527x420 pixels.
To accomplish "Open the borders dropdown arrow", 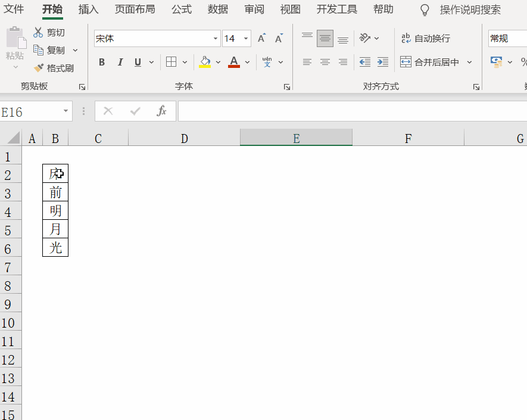I will (185, 62).
